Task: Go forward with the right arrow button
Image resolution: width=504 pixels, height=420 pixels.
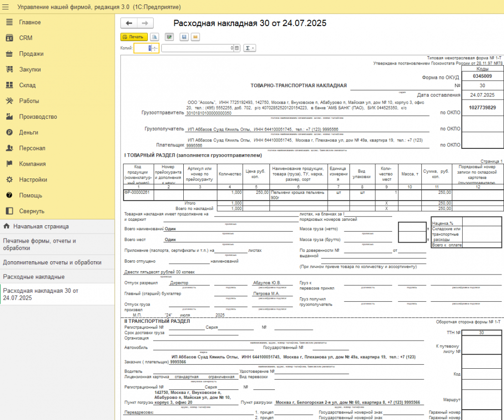Action: (x=145, y=23)
